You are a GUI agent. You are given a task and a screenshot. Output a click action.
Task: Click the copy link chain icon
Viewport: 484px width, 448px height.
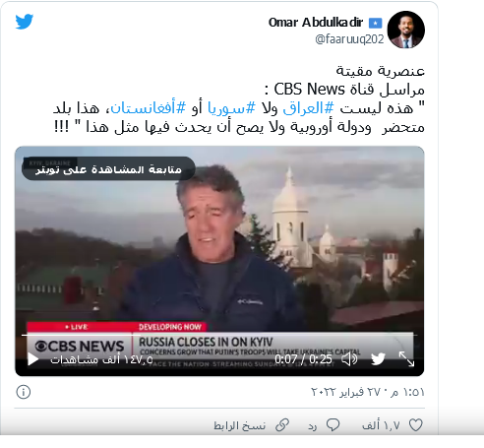pos(282,425)
